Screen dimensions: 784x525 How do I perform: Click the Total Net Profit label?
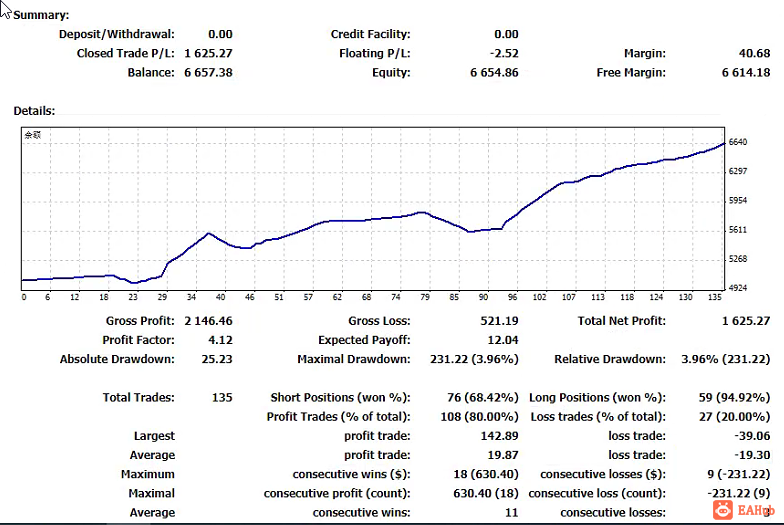622,320
